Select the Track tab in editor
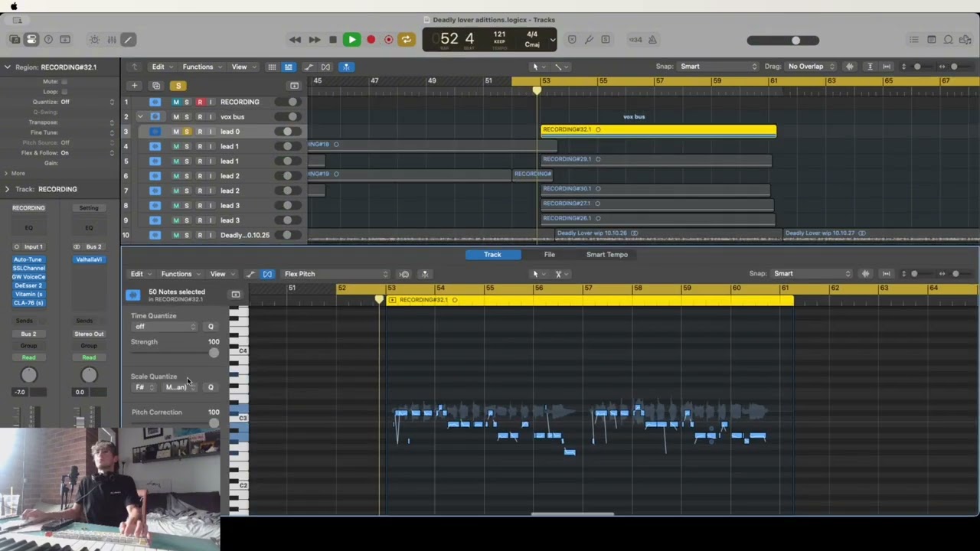The image size is (980, 551). (492, 255)
